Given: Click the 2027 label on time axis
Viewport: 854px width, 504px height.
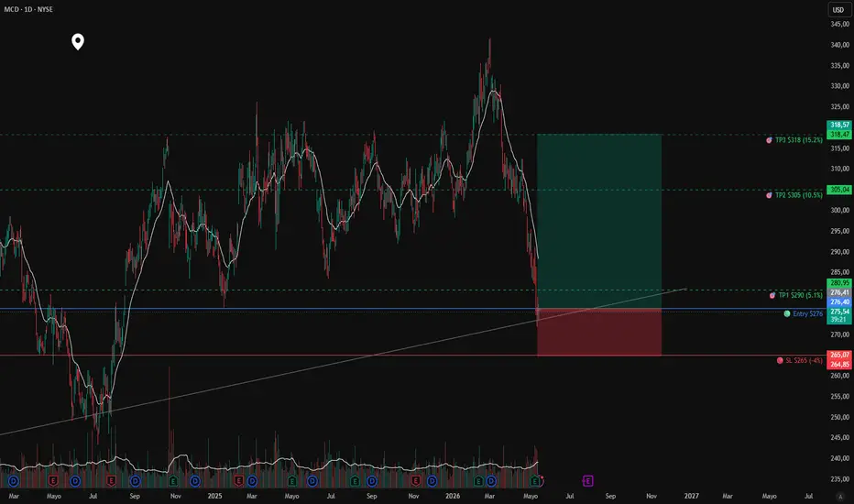Looking at the screenshot, I should (691, 496).
